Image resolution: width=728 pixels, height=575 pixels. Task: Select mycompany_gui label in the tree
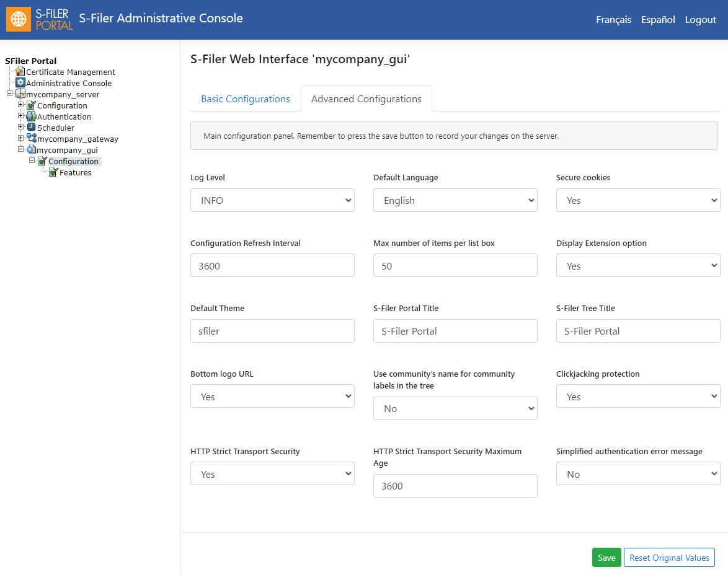click(x=67, y=150)
